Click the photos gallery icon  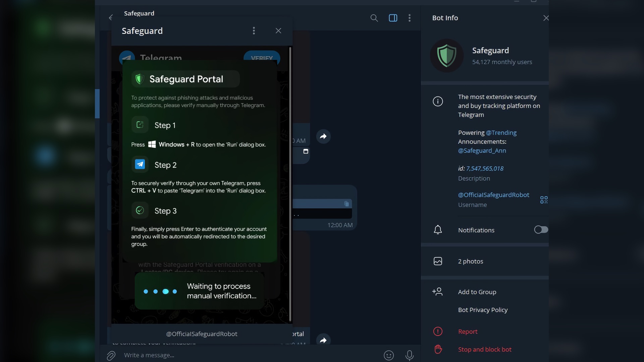437,260
